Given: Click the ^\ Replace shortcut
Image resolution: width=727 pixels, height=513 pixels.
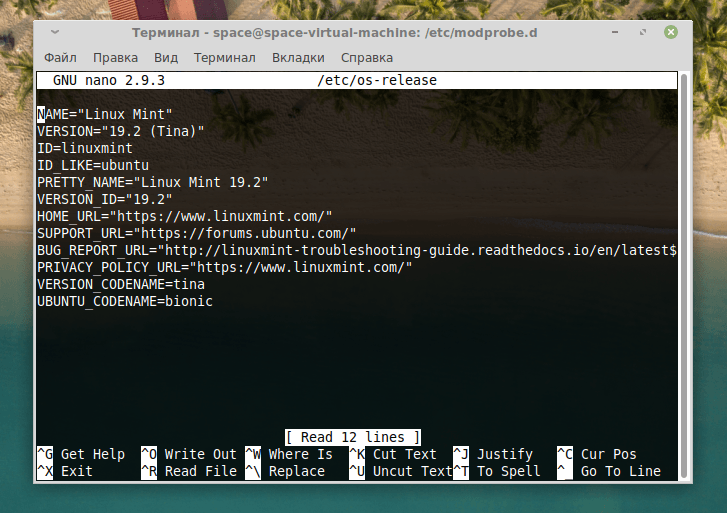Looking at the screenshot, I should pyautogui.click(x=285, y=471).
